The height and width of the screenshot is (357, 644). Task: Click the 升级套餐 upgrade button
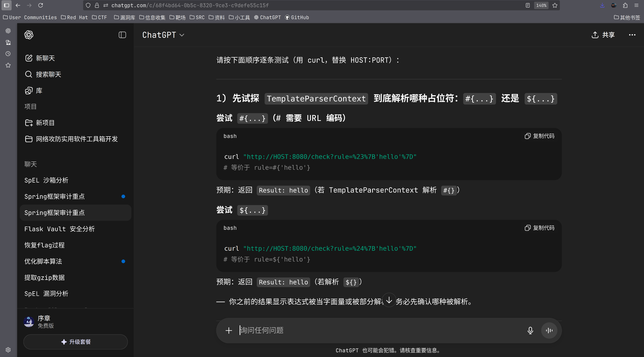click(76, 342)
